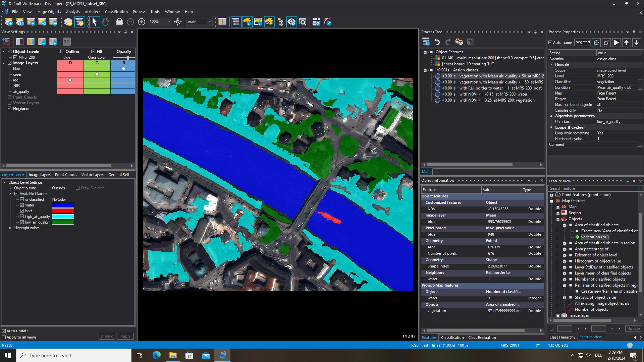Toggle the 3D view button
The height and width of the screenshot is (362, 644).
66,42
